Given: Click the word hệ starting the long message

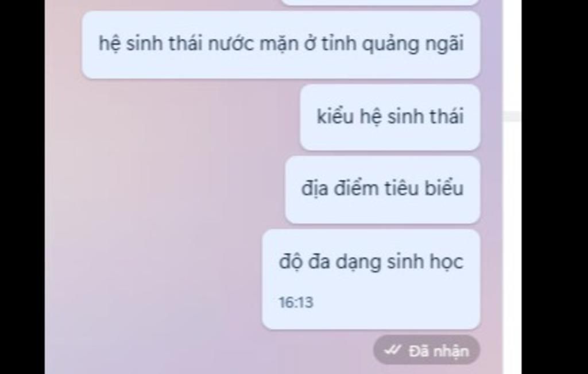Looking at the screenshot, I should [x=110, y=44].
